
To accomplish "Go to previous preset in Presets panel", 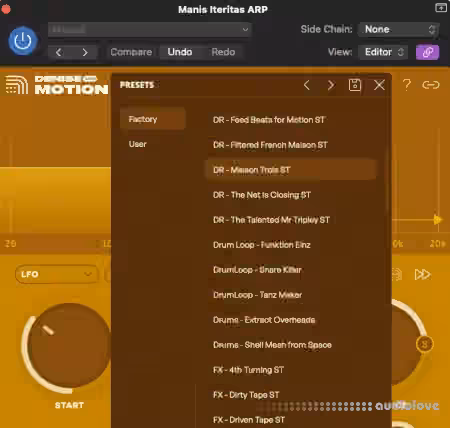I will pyautogui.click(x=307, y=85).
